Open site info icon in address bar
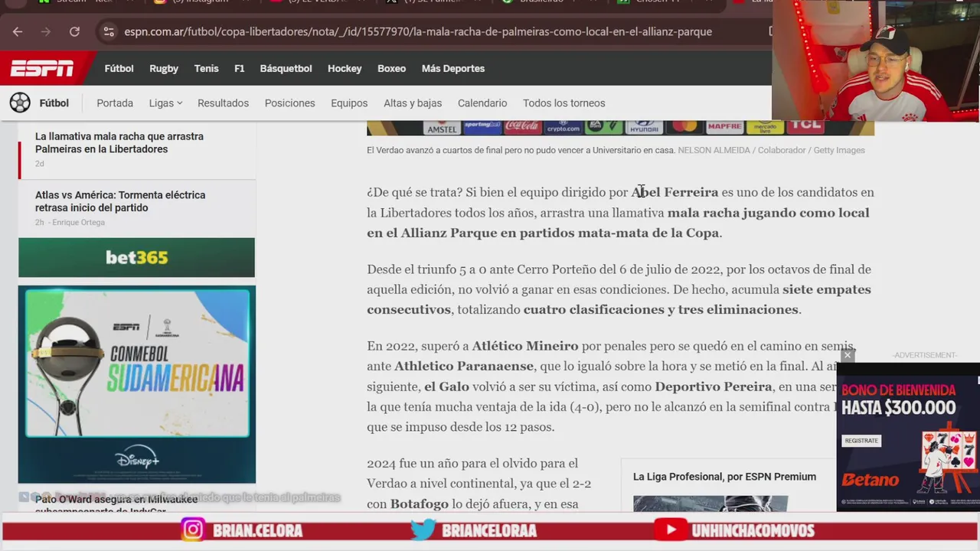Viewport: 980px width, 551px height. [x=109, y=31]
